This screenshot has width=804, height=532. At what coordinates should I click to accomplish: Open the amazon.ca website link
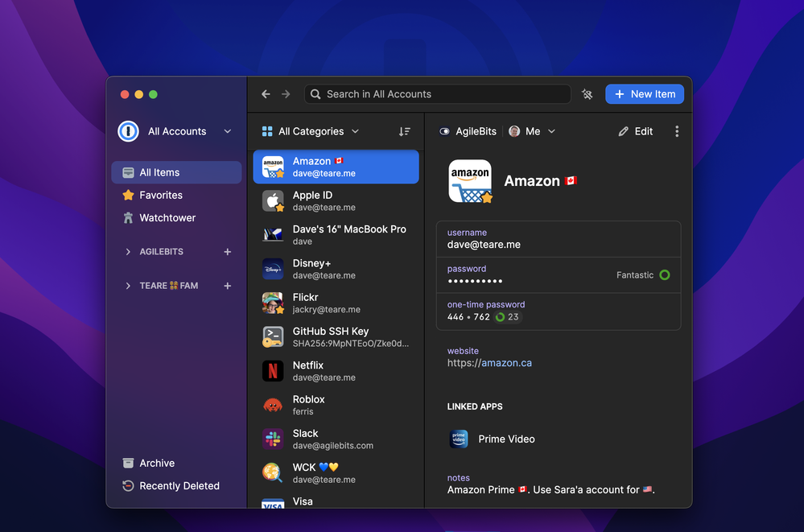click(506, 363)
